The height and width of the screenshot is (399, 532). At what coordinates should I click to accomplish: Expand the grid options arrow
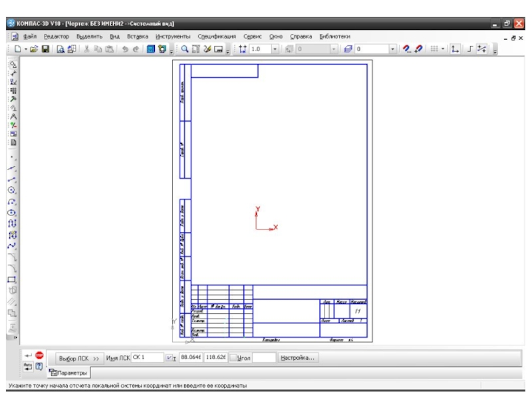tap(443, 49)
